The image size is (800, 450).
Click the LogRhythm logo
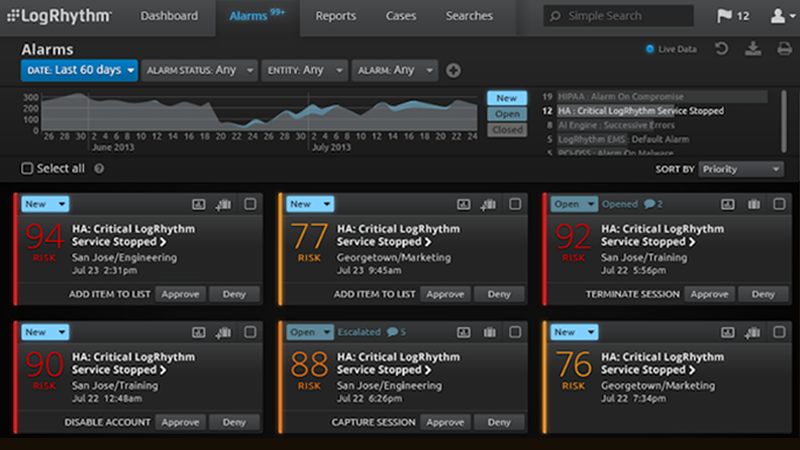(x=59, y=16)
